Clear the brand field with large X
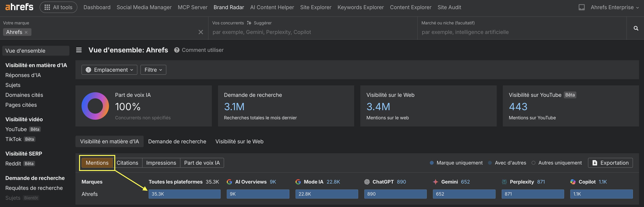The height and width of the screenshot is (207, 644). [200, 32]
